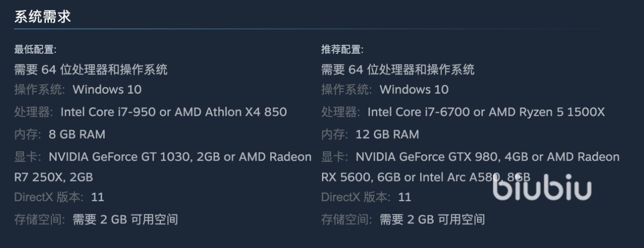This screenshot has height=248, width=644.
Task: Select the 最低配置 column label
Action: [x=35, y=49]
